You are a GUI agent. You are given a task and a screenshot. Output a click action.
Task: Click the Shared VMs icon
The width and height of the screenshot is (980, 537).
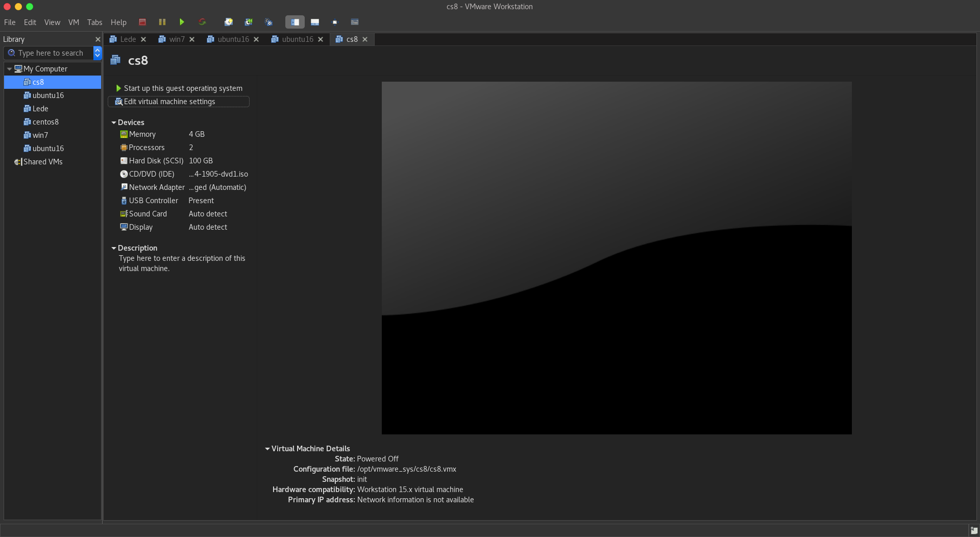pos(18,162)
